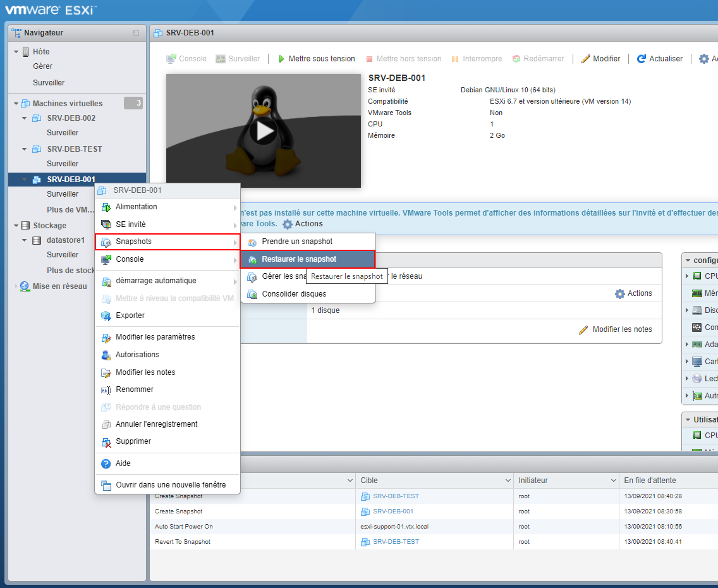Click the pencil icon next to Modifier
The image size is (718, 588).
[x=585, y=59]
